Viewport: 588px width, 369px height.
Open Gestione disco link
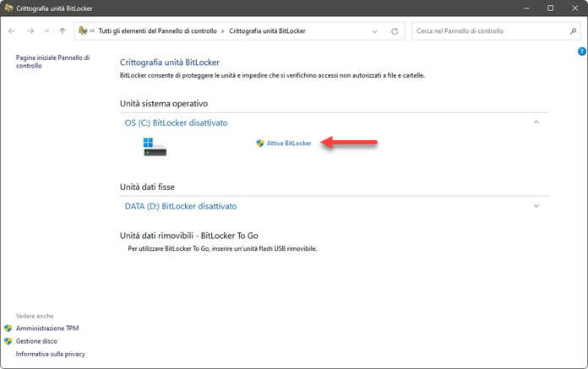(36, 341)
